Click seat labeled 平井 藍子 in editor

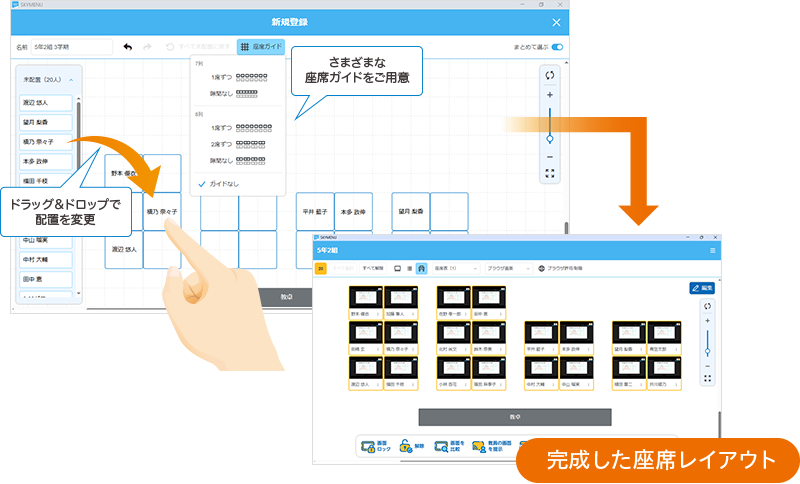click(x=315, y=212)
